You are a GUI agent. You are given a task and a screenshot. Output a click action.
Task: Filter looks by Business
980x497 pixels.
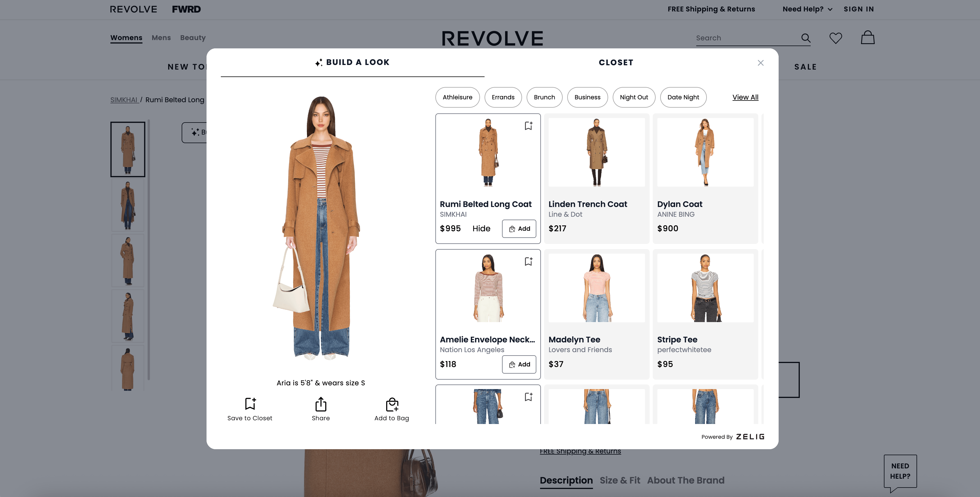click(587, 97)
